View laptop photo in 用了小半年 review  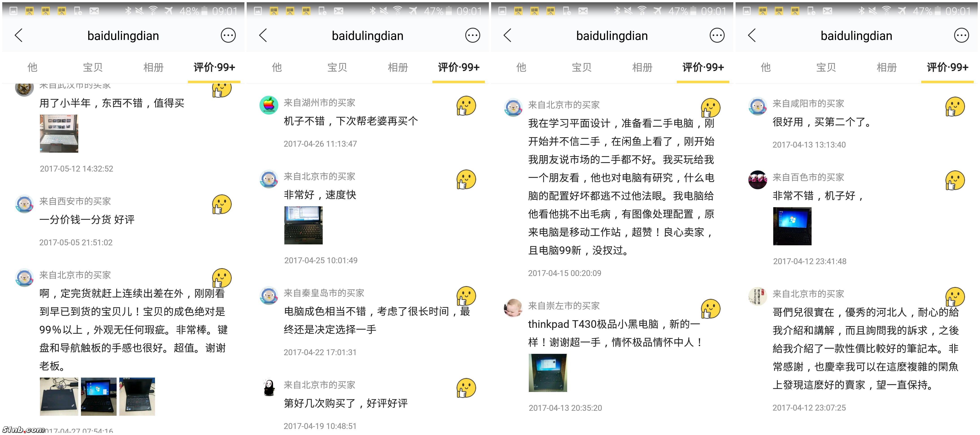click(59, 133)
